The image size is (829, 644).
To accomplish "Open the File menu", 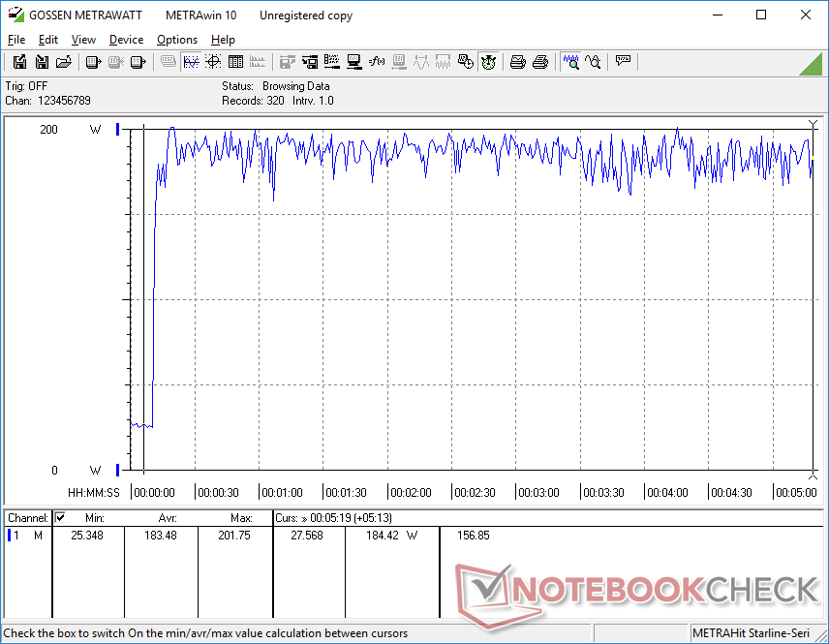I will (x=16, y=40).
